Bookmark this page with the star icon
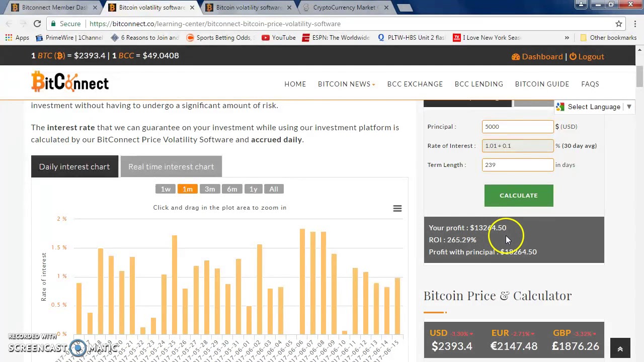Screen dimensions: 644x362 [x=619, y=24]
